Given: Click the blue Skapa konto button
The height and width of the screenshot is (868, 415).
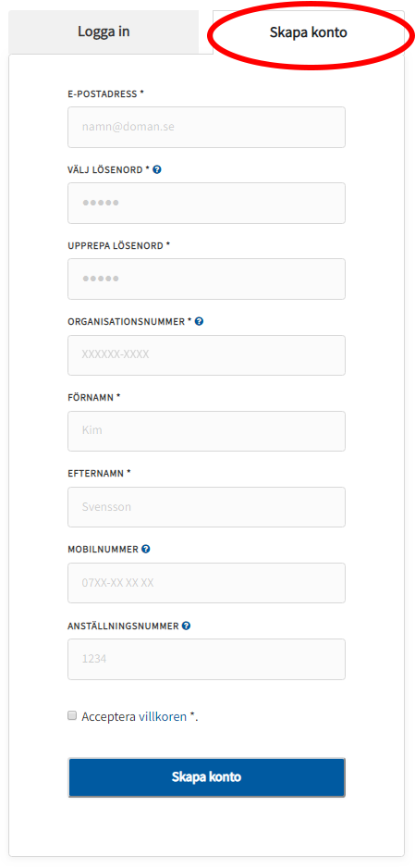Looking at the screenshot, I should (207, 777).
